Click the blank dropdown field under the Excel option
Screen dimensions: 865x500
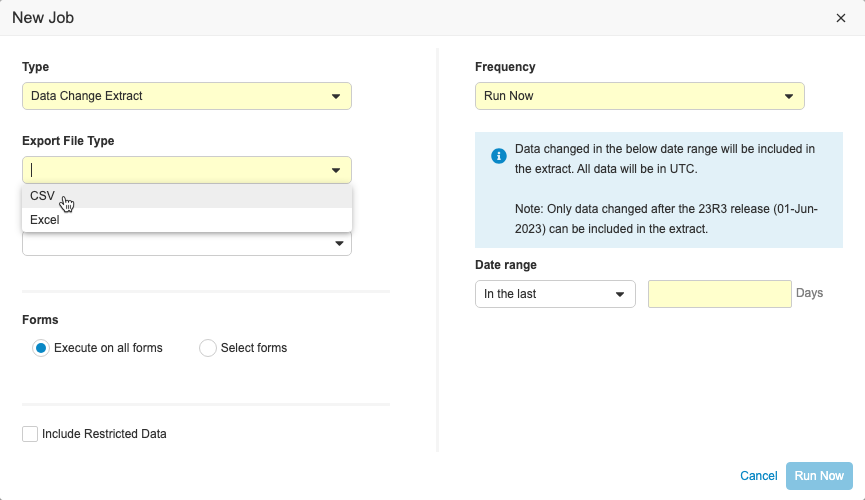pos(175,245)
